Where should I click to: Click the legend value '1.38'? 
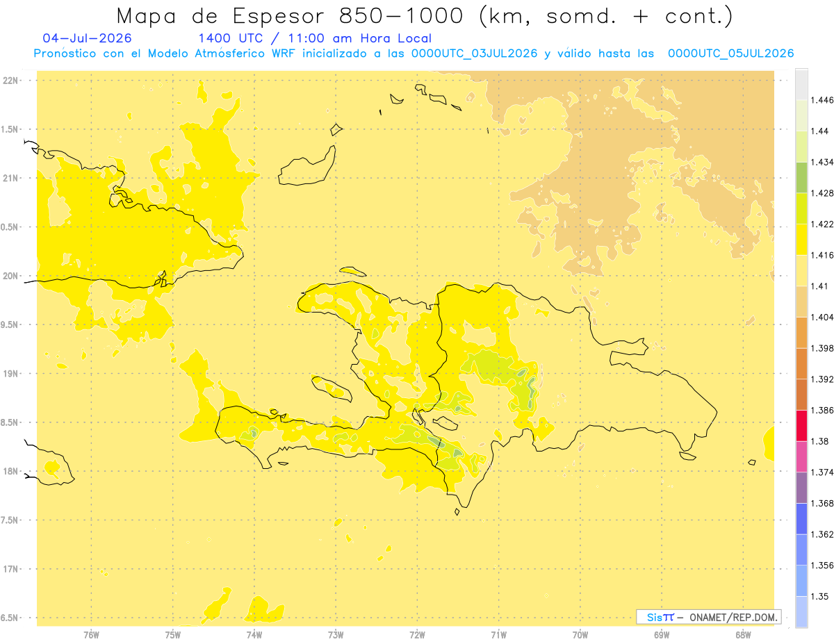pyautogui.click(x=820, y=441)
